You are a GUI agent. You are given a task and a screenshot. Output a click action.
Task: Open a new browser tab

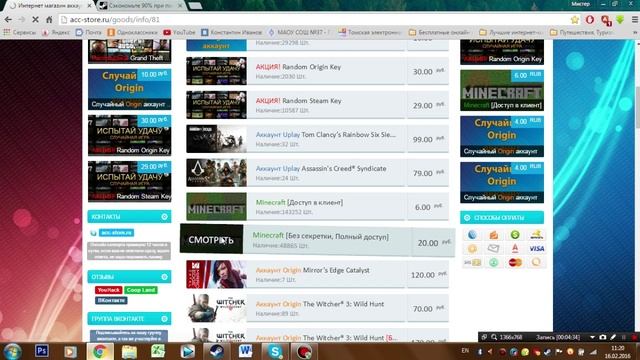click(195, 6)
